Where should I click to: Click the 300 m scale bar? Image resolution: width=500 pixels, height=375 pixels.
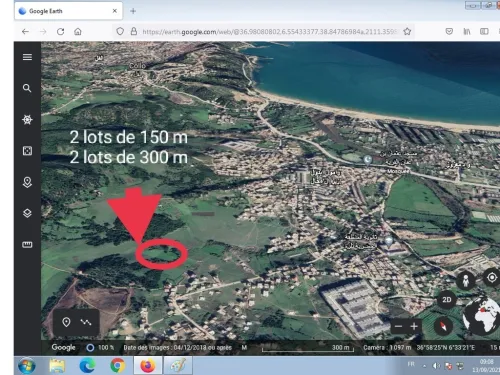click(x=308, y=348)
